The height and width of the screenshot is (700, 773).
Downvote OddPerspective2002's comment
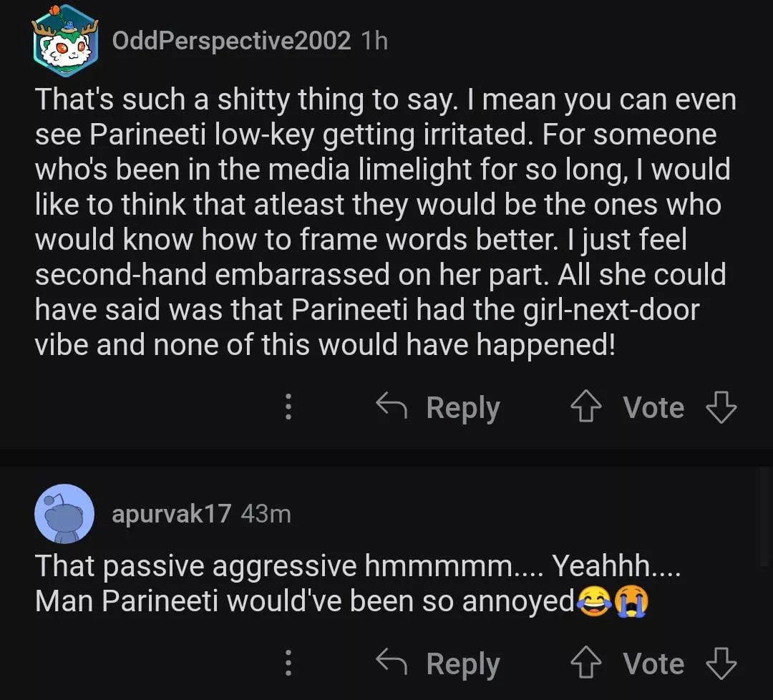pos(721,408)
